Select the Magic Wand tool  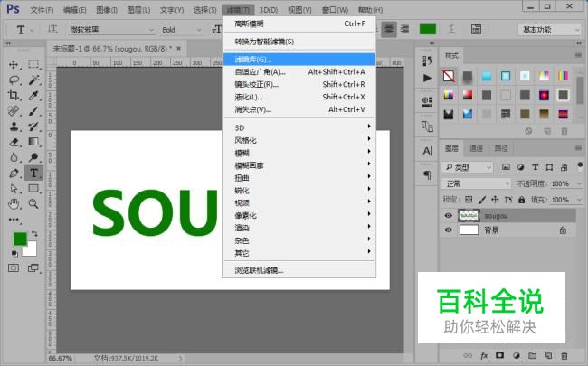pos(33,80)
